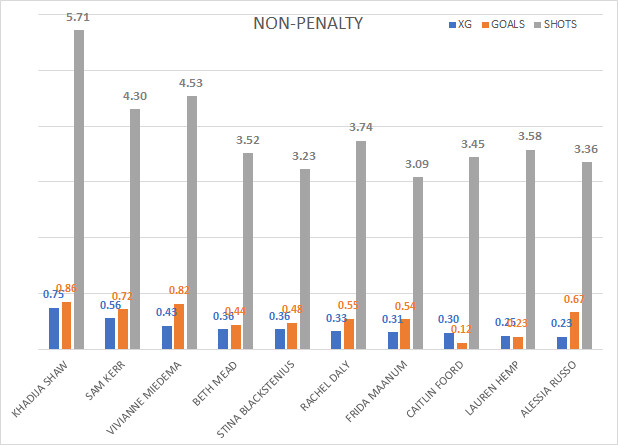Click Sam Kerr's orange goals bar

(x=123, y=329)
